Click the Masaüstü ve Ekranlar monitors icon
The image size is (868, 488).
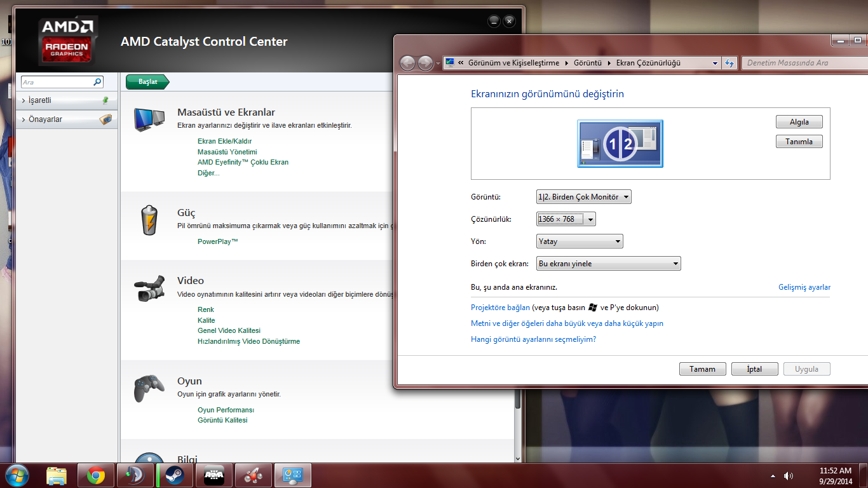150,119
